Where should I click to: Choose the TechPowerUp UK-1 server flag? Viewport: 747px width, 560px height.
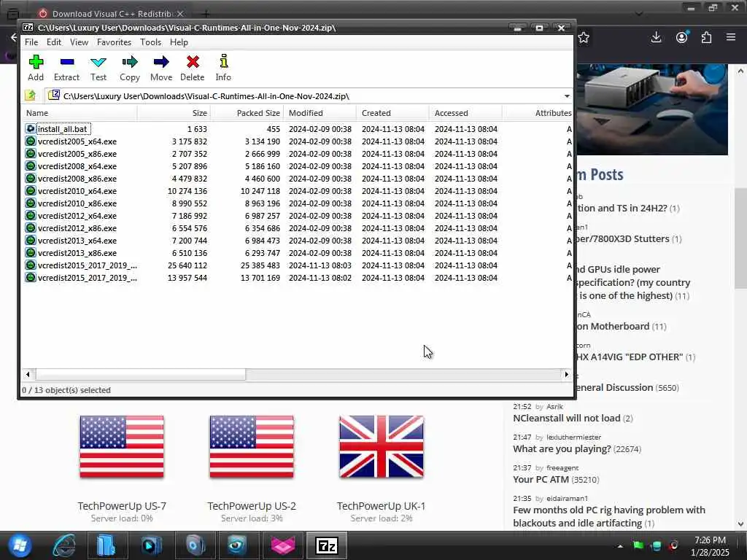pyautogui.click(x=381, y=447)
